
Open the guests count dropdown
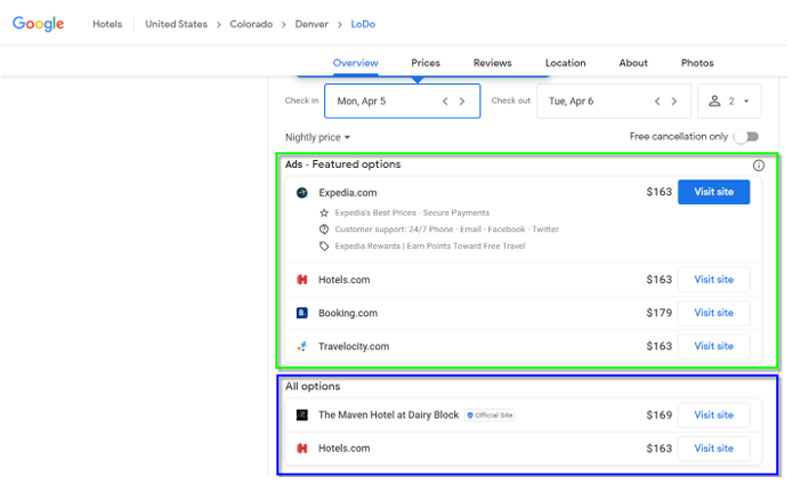click(x=729, y=101)
